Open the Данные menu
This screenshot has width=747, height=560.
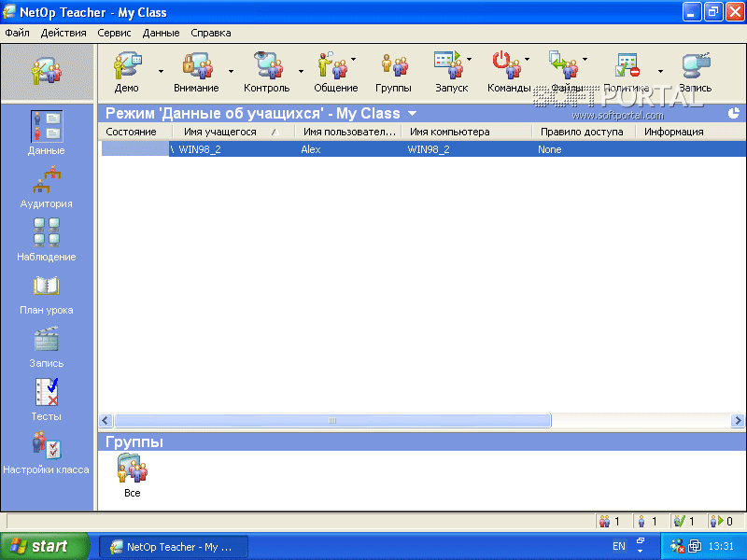click(161, 33)
